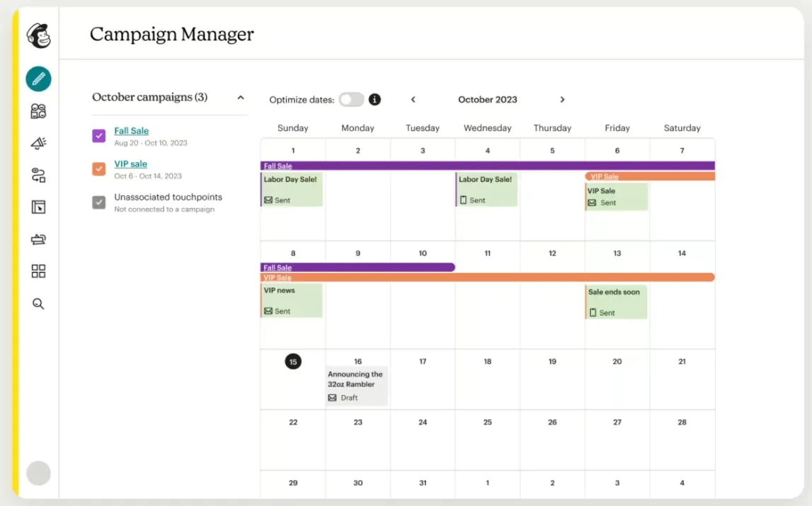Open the VIP sale campaign link

(131, 164)
